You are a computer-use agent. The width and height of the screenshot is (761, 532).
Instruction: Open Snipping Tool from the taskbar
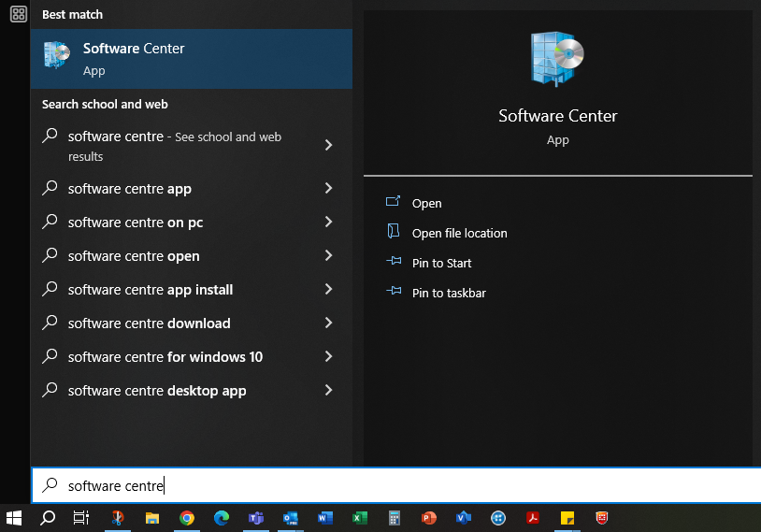coord(117,518)
